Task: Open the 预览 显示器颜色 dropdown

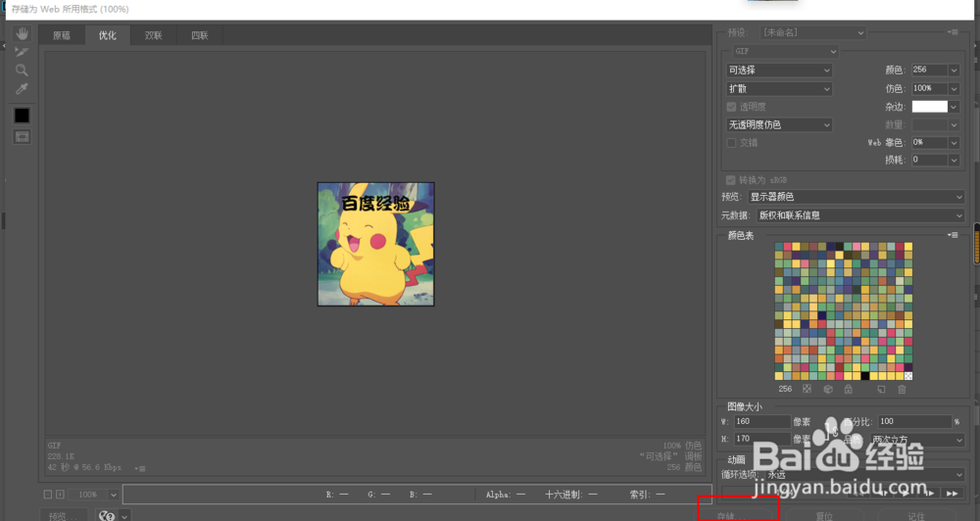Action: point(856,197)
